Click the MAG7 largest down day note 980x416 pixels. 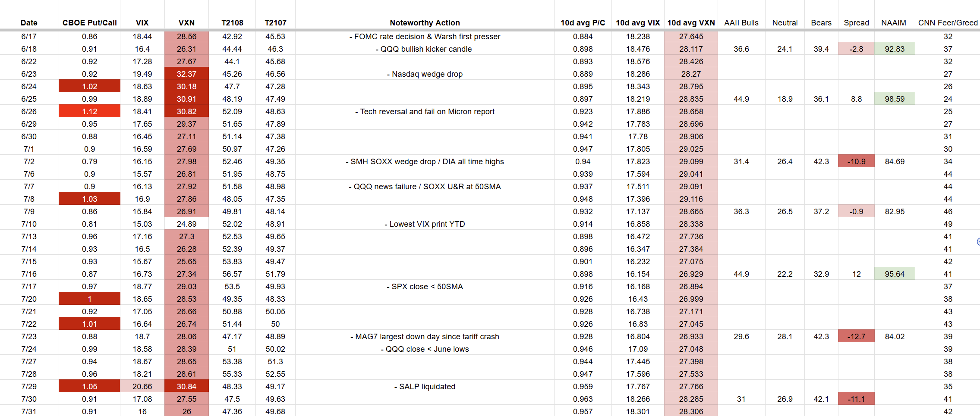[x=425, y=337]
